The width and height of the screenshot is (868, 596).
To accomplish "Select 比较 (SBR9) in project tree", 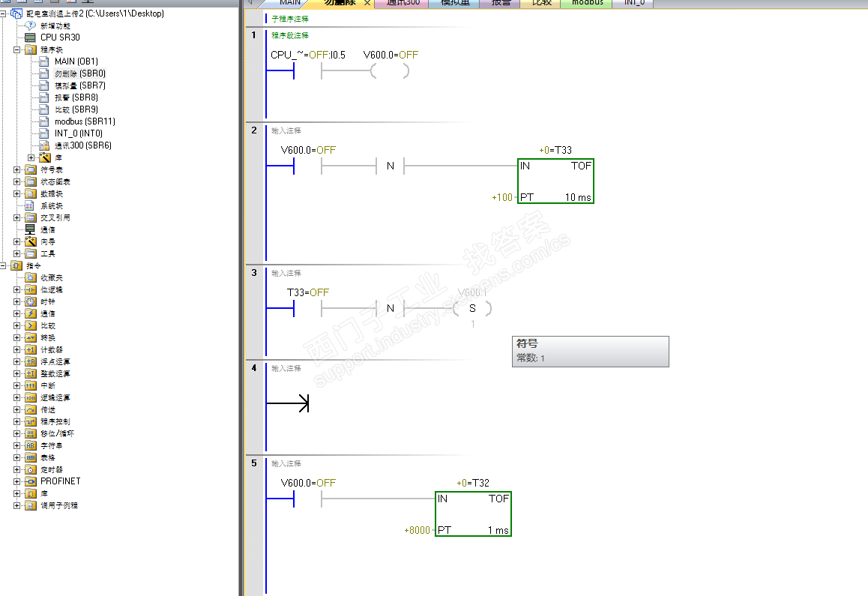I will tap(76, 109).
